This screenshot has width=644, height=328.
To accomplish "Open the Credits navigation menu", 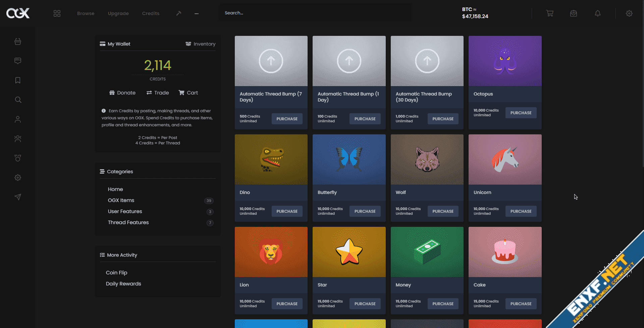I will (x=151, y=13).
